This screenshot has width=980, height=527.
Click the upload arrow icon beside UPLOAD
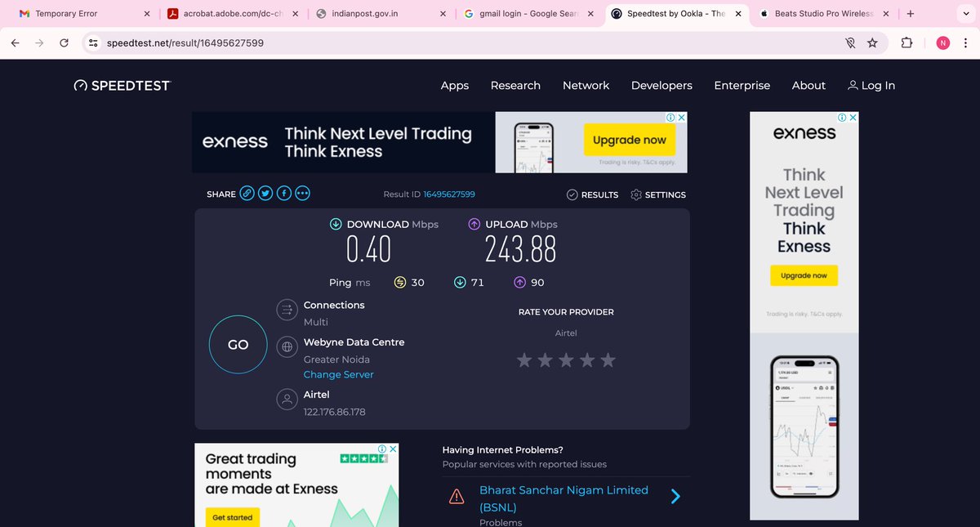pyautogui.click(x=474, y=224)
